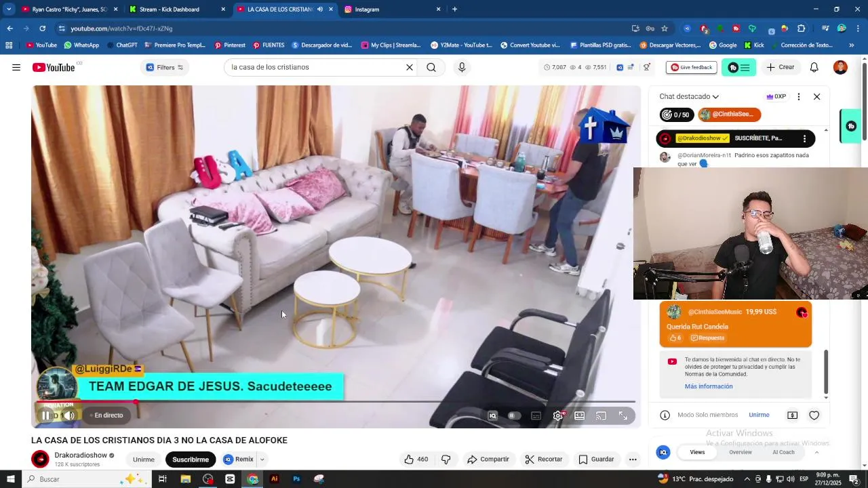The height and width of the screenshot is (488, 868).
Task: Toggle autoplay switch in the player
Action: [514, 415]
